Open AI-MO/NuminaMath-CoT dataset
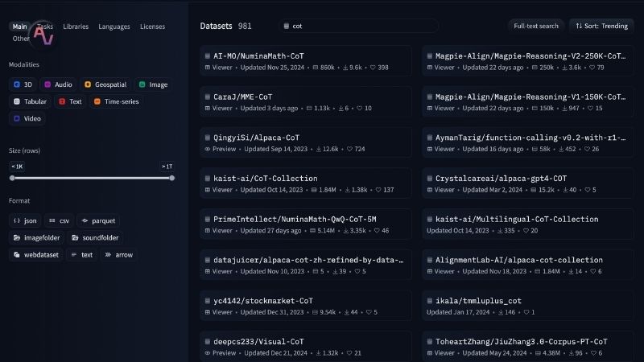Image resolution: width=644 pixels, height=362 pixels. (306, 61)
